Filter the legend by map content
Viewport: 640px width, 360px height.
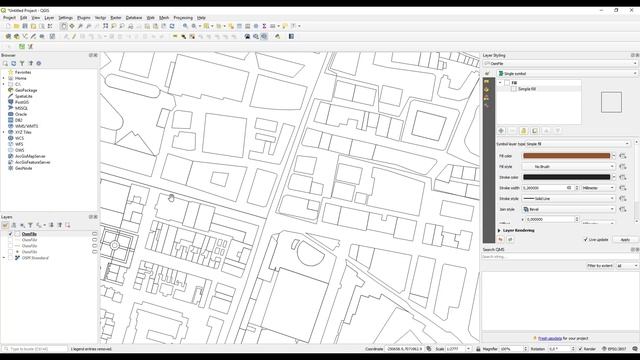[x=30, y=225]
